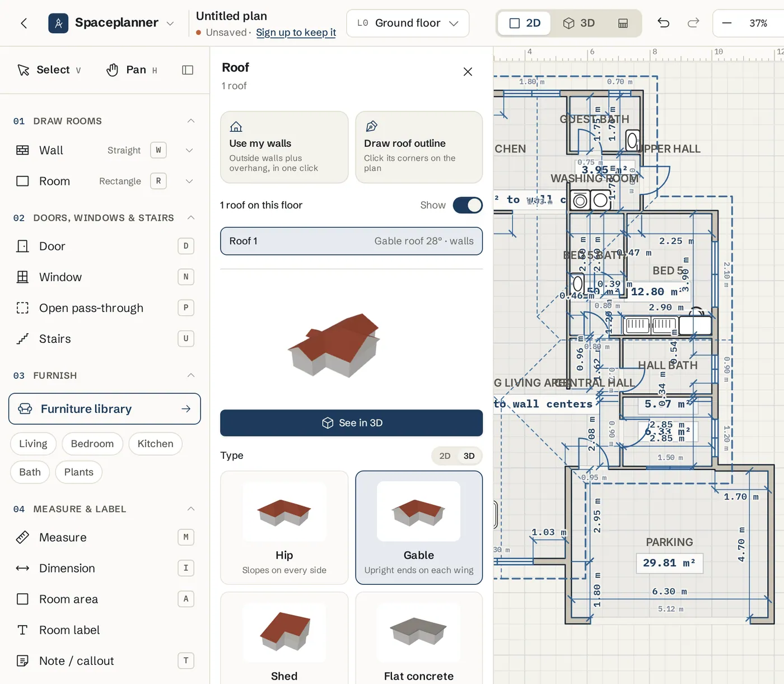Expand the Wall type options chevron
This screenshot has height=684, width=784.
189,150
